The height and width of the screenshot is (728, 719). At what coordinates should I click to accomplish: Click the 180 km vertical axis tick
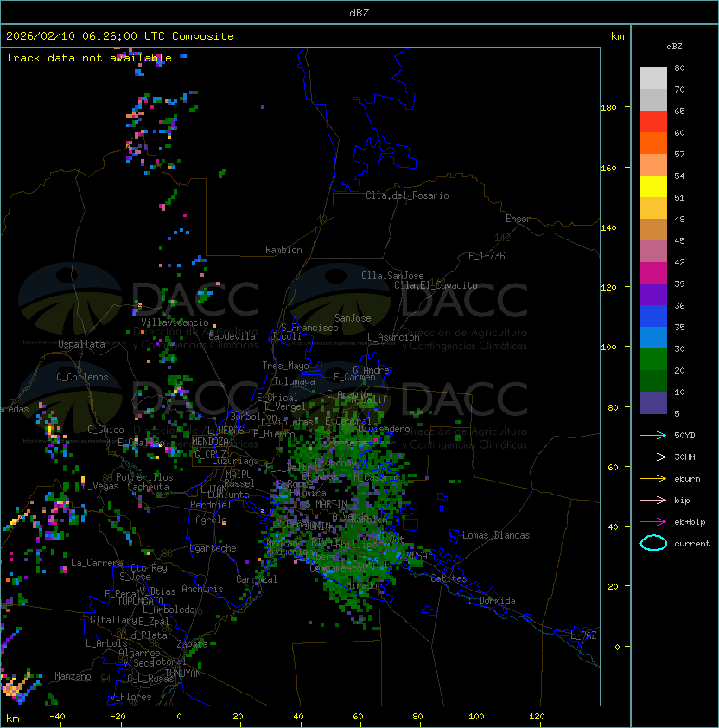tap(608, 108)
